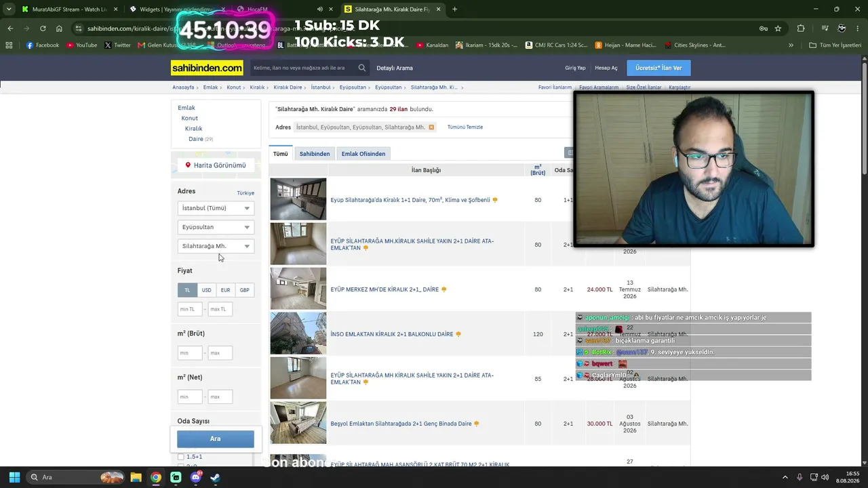Screen dimensions: 868x488
Task: Click the min TL price field
Action: 190,309
